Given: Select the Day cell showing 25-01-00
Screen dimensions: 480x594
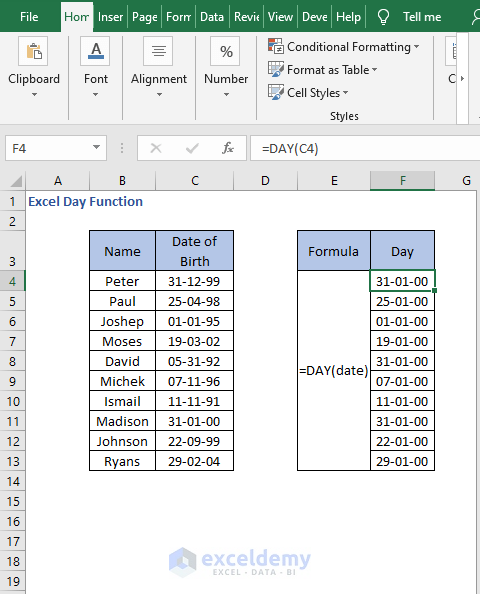Looking at the screenshot, I should point(403,301).
